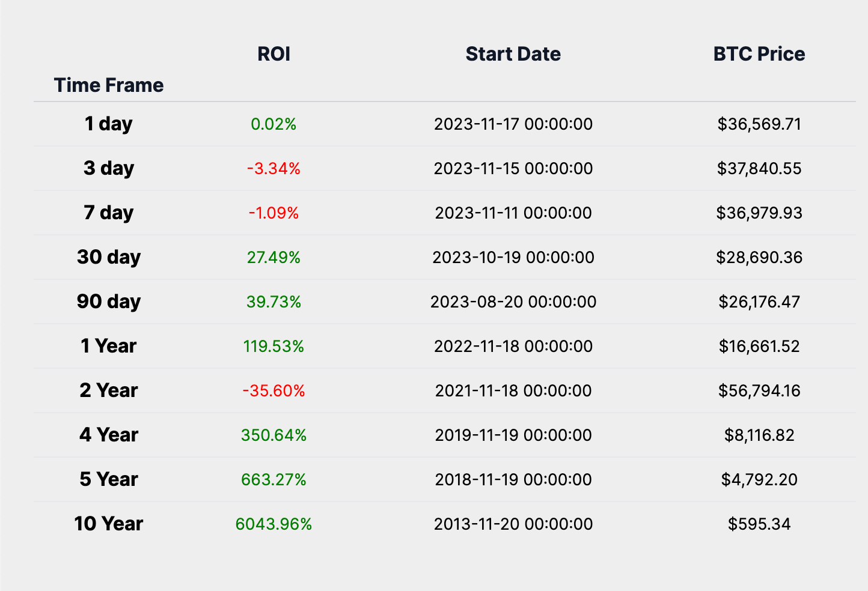Select the 4 Year row label
868x591 pixels.
109,435
